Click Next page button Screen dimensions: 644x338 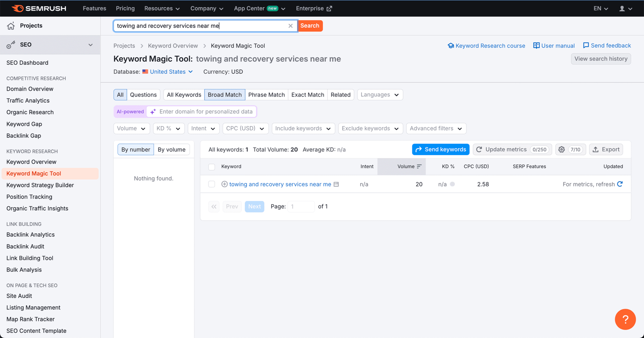point(254,207)
